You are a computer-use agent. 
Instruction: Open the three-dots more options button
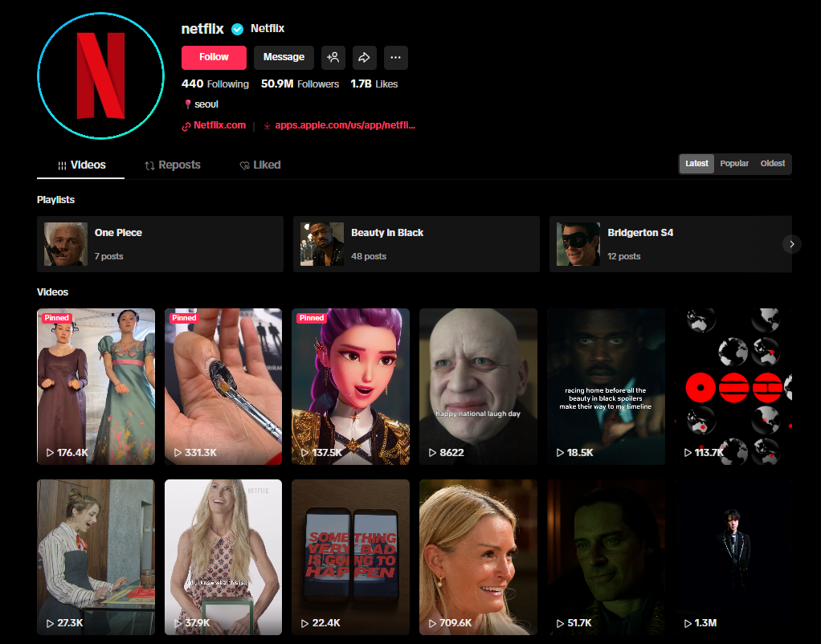tap(396, 58)
